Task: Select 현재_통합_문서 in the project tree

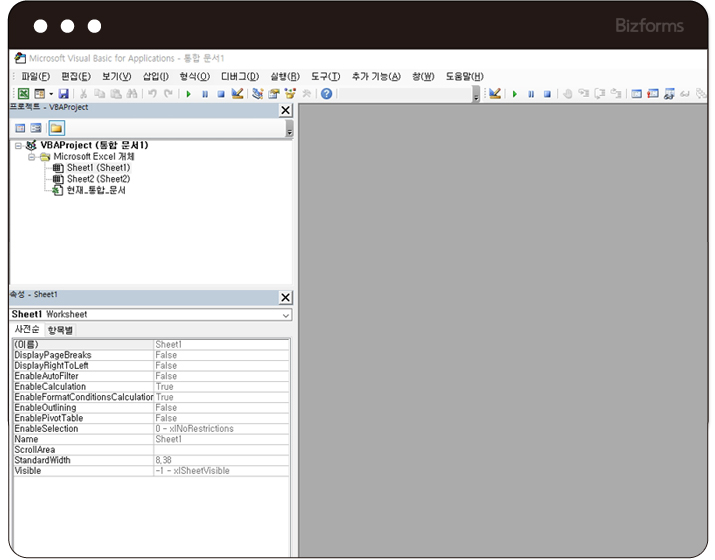Action: click(x=96, y=190)
